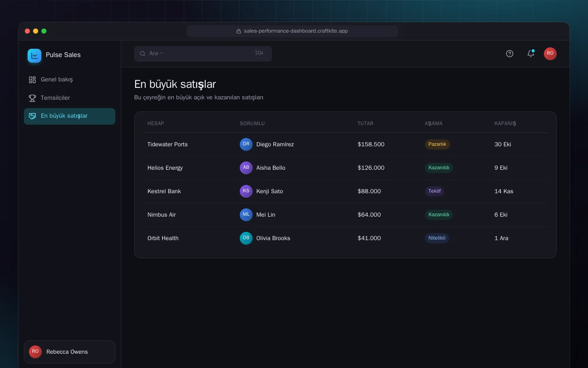Image resolution: width=588 pixels, height=368 pixels.
Task: Sort by the TUTAR column header
Action: pyautogui.click(x=366, y=123)
